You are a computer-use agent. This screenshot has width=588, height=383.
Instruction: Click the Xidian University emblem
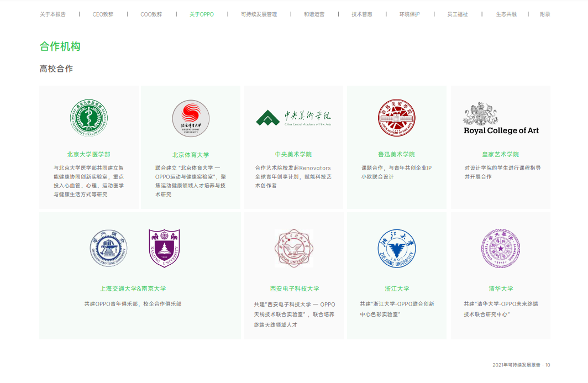pyautogui.click(x=294, y=248)
